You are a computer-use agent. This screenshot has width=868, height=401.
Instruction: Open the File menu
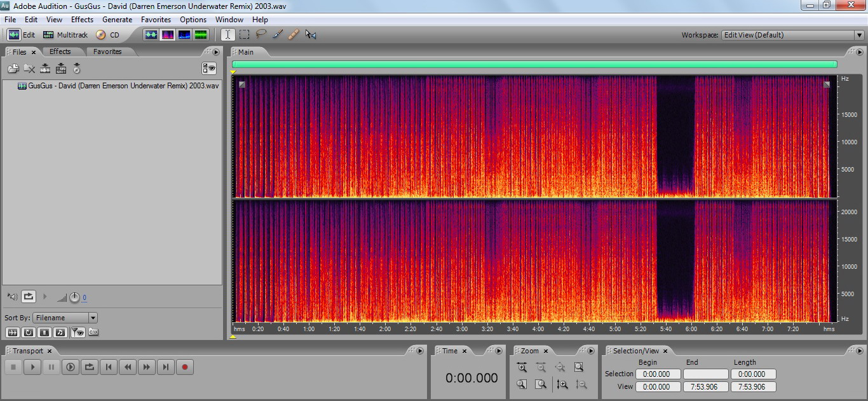[x=10, y=20]
